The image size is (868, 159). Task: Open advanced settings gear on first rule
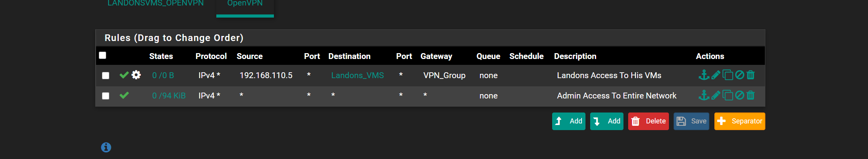(136, 75)
